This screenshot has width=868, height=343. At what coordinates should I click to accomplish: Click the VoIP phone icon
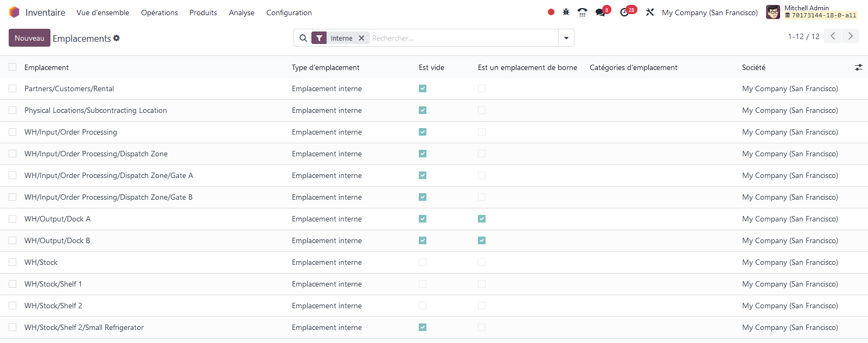(x=582, y=12)
